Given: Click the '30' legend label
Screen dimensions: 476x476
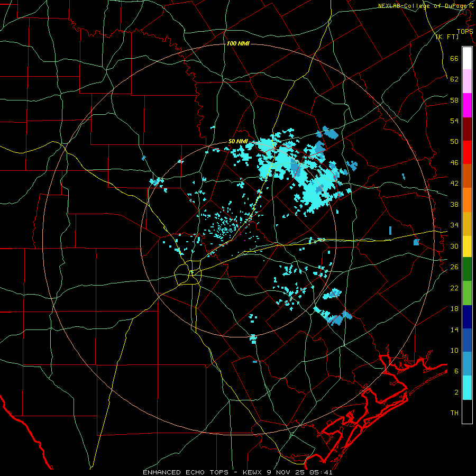Looking at the screenshot, I should [454, 246].
